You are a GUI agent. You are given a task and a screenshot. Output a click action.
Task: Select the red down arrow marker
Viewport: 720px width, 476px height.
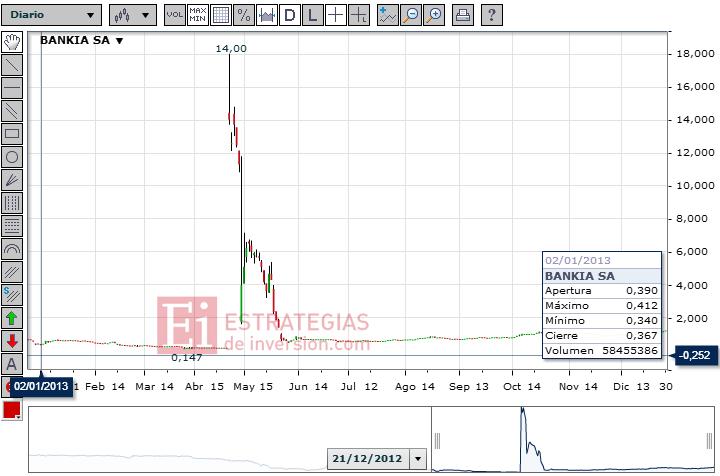[12, 341]
